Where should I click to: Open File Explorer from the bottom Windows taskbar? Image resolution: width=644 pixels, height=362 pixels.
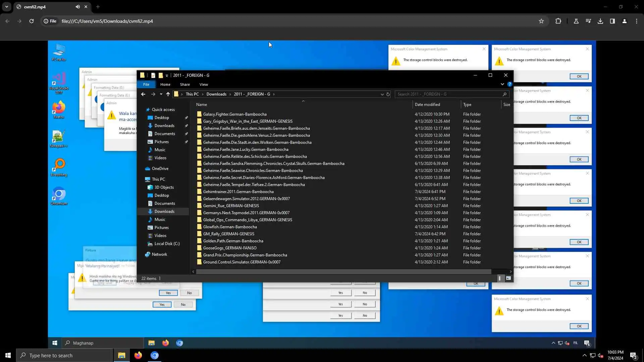click(121, 355)
